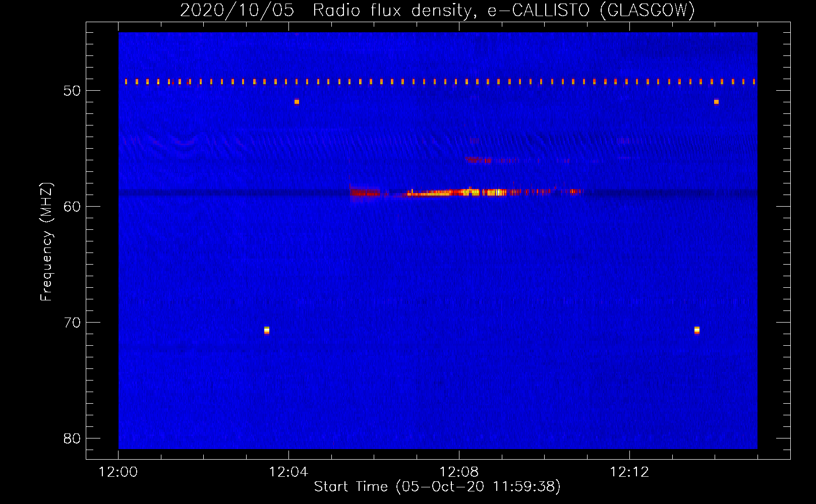
Task: Click the 60 frequency tick label
Action: click(72, 207)
